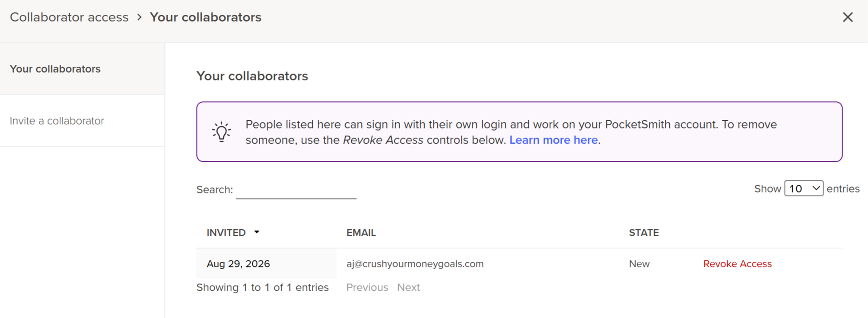
Task: Focus the Search input field
Action: pos(296,190)
